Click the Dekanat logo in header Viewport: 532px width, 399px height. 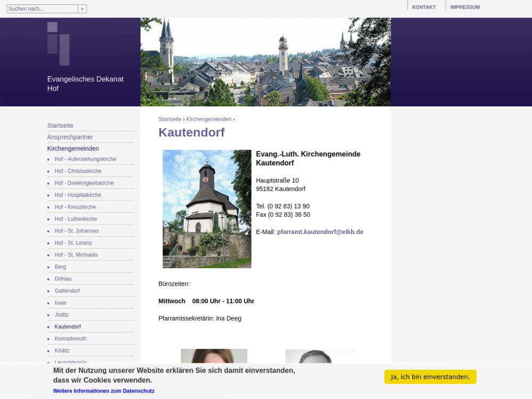[x=59, y=44]
